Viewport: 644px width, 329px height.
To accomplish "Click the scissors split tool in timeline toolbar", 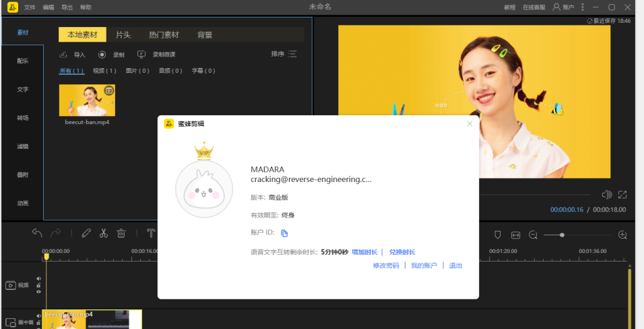I will (104, 233).
